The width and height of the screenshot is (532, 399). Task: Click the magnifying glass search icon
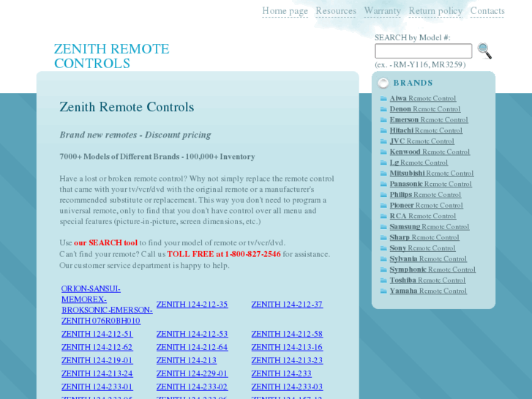point(484,51)
